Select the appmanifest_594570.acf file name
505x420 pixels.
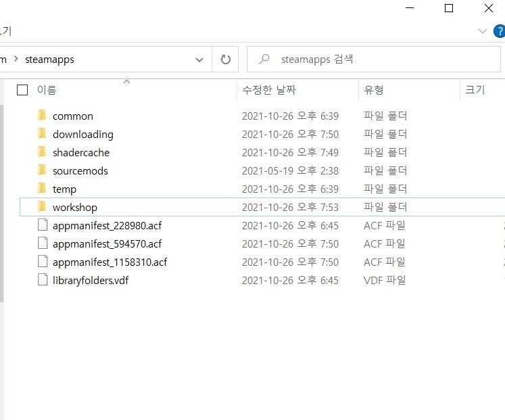pyautogui.click(x=107, y=244)
